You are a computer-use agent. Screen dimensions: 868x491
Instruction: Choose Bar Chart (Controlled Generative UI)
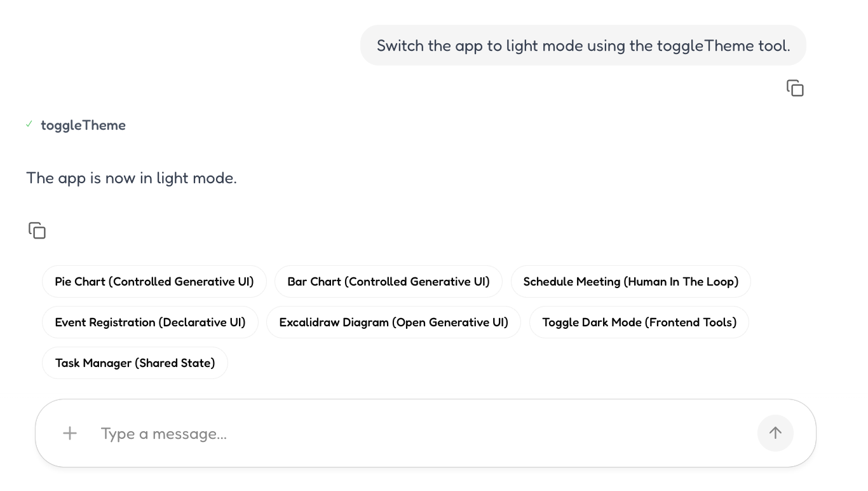(388, 282)
